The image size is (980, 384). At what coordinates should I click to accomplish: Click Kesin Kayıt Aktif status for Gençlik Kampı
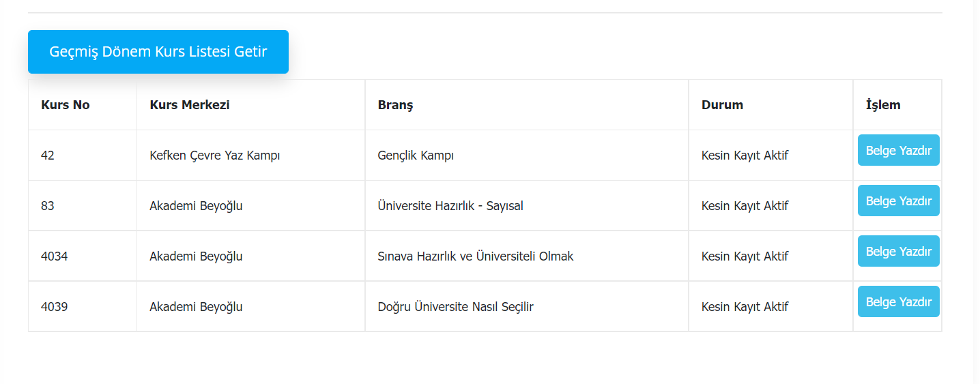(x=745, y=156)
